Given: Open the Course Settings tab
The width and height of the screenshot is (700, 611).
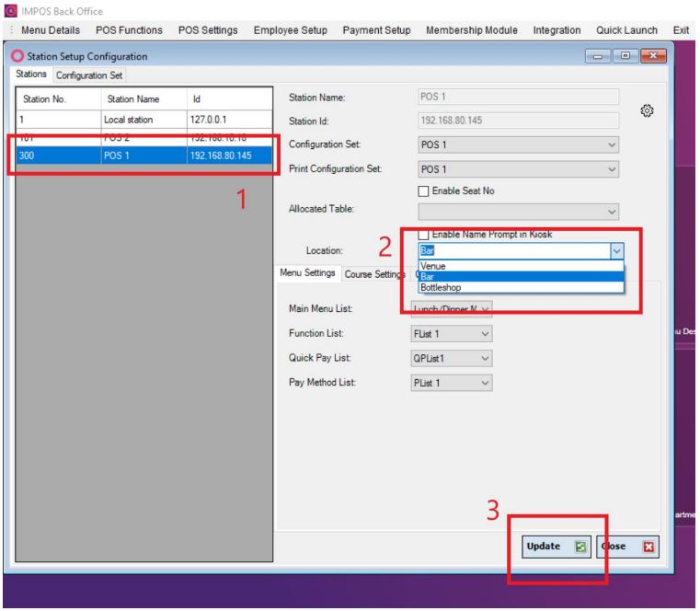Looking at the screenshot, I should 375,272.
